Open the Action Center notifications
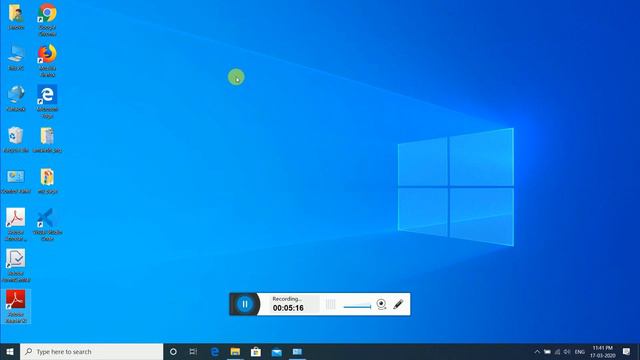This screenshot has width=640, height=360. 627,352
